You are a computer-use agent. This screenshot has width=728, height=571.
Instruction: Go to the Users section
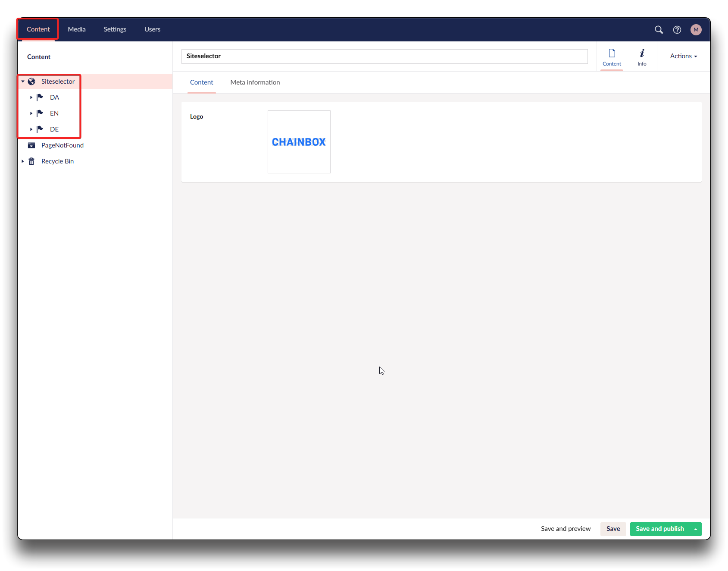[x=153, y=29]
